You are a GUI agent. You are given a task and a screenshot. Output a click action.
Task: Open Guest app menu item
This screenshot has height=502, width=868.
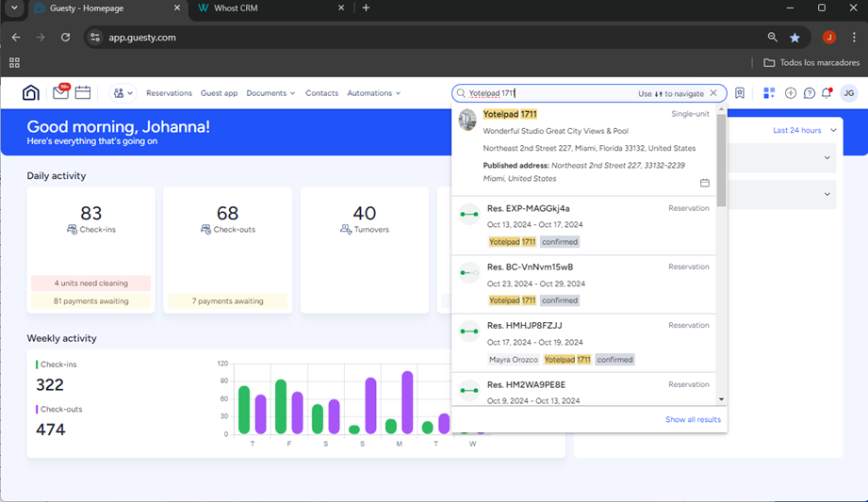tap(220, 93)
